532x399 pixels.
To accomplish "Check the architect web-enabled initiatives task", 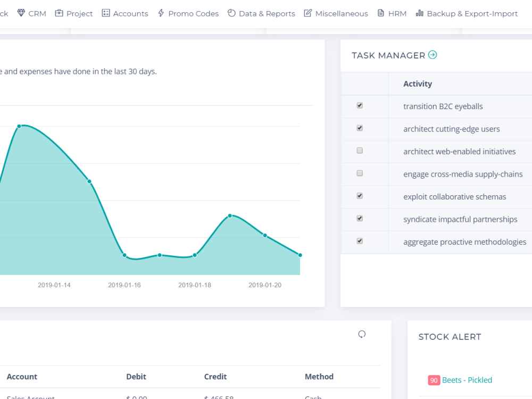I will (360, 151).
